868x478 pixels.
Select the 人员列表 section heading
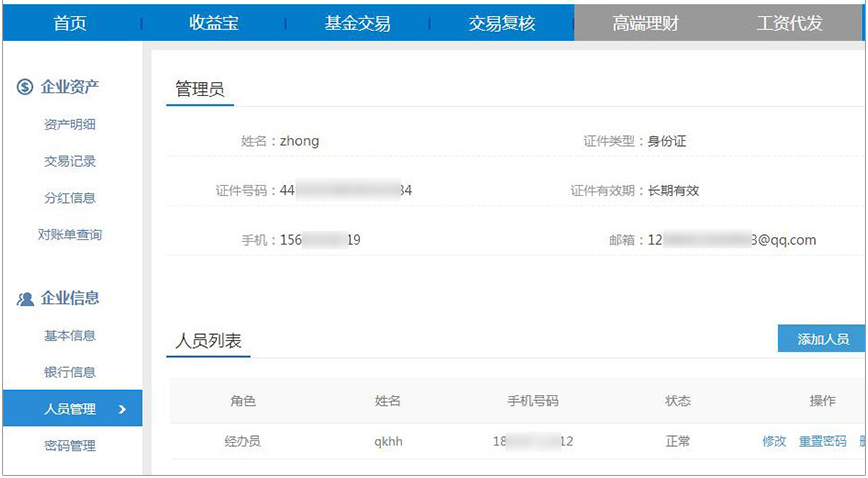pos(208,341)
